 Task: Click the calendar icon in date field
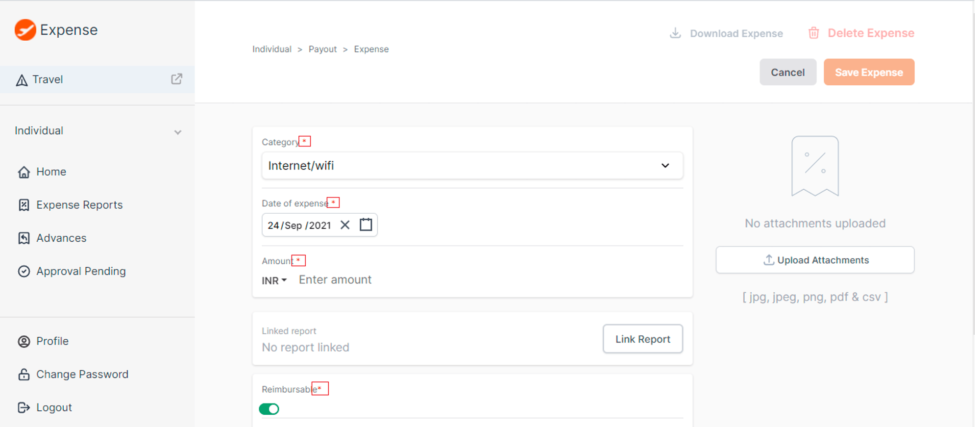[x=366, y=225]
